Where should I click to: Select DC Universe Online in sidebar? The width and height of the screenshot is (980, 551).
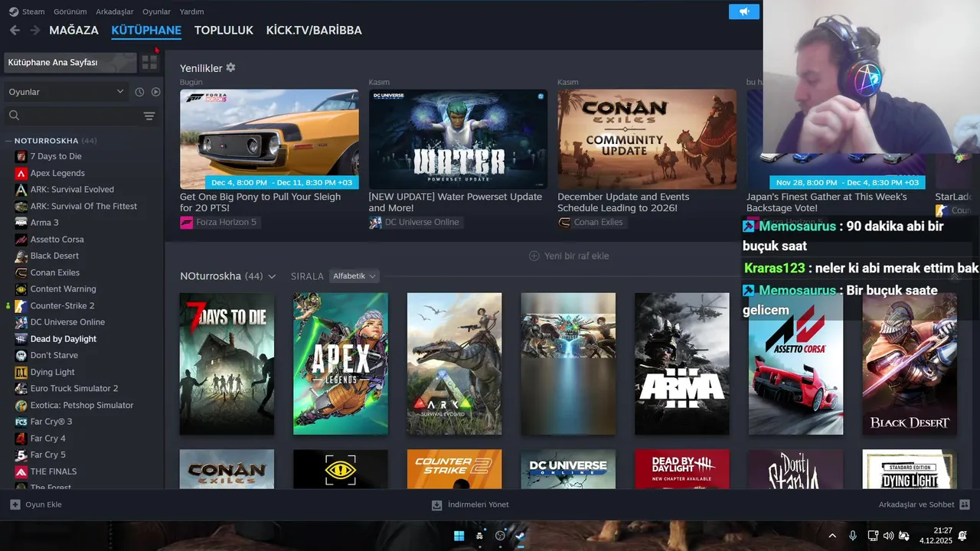67,322
